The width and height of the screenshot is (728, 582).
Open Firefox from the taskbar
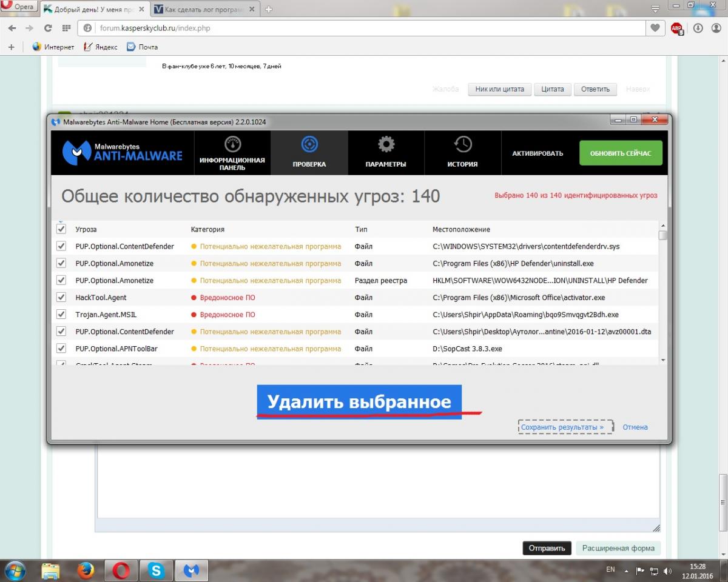[x=86, y=570]
